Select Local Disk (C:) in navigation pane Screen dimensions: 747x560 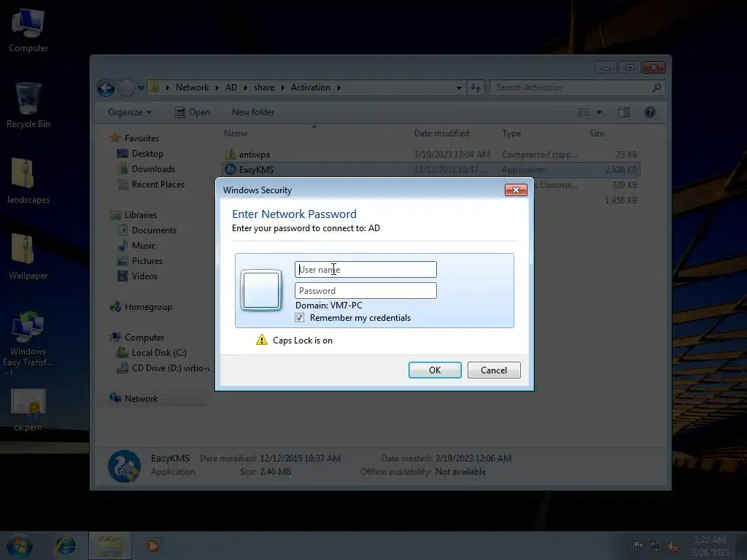coord(159,353)
